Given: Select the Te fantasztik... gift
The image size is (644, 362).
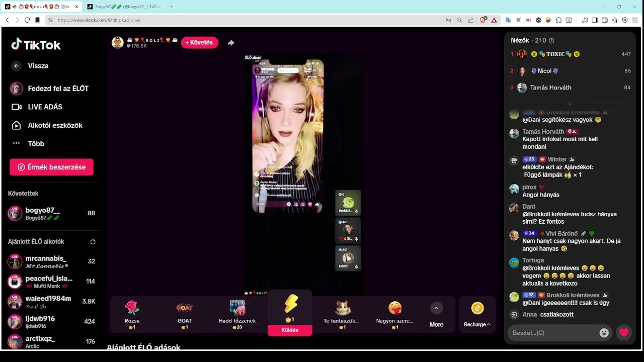Looking at the screenshot, I should (342, 314).
